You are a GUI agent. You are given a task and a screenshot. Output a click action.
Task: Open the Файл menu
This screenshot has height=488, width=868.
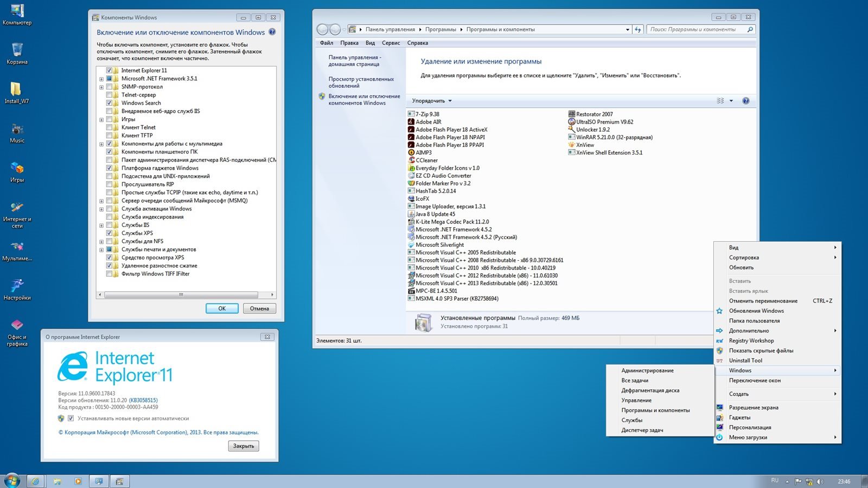327,43
